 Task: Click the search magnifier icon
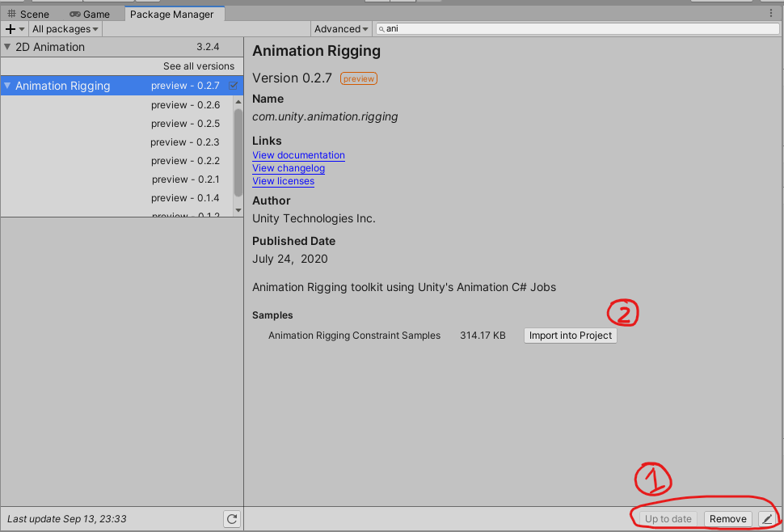coord(381,29)
